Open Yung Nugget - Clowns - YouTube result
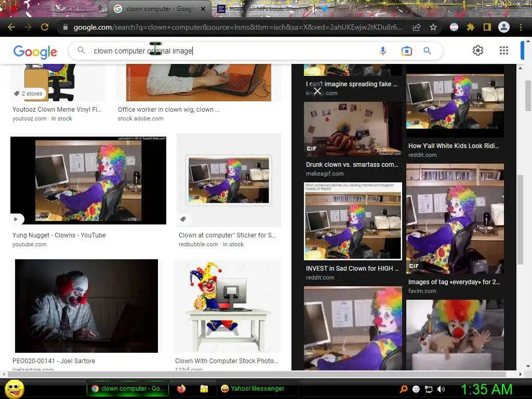 pyautogui.click(x=59, y=235)
